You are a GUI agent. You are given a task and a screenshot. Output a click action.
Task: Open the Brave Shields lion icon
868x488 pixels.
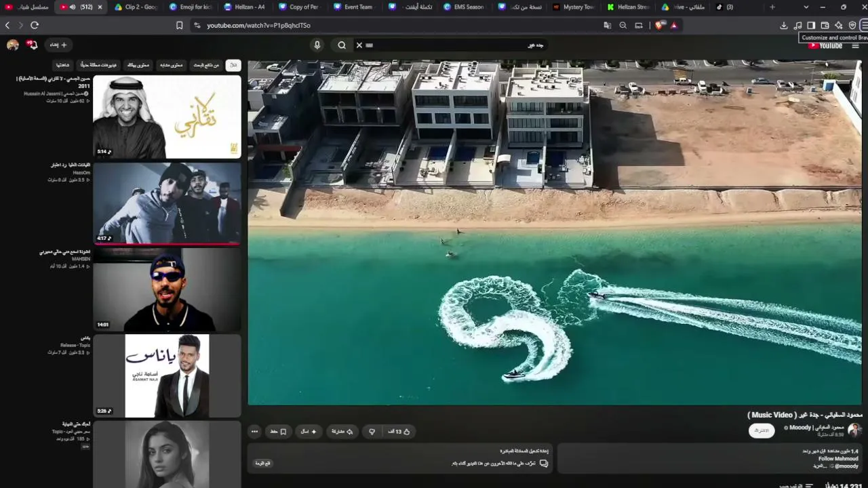click(659, 25)
